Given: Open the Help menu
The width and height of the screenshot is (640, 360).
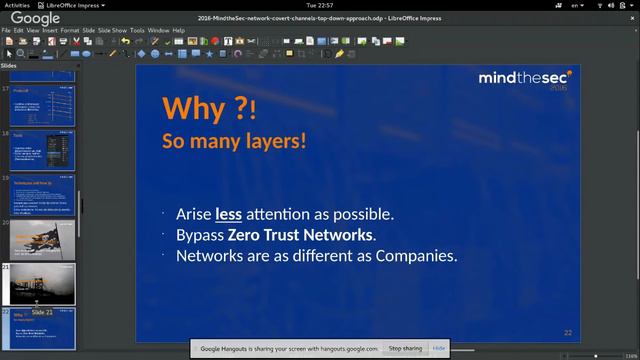Looking at the screenshot, I should point(178,30).
